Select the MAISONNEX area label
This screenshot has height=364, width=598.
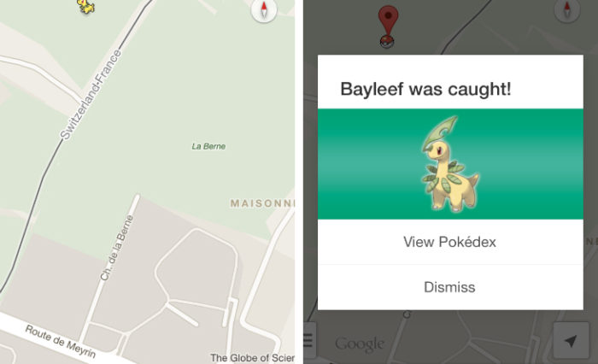pyautogui.click(x=262, y=203)
